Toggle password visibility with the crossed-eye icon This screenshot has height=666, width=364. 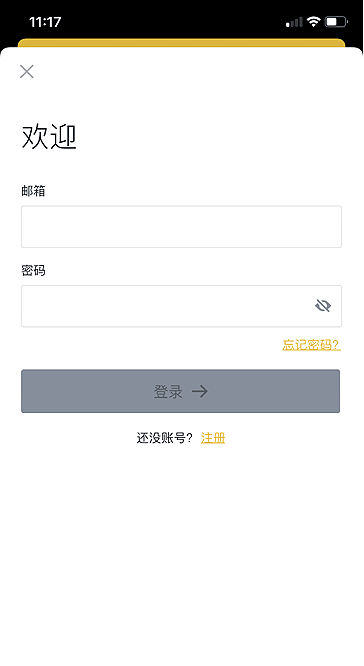tap(323, 305)
